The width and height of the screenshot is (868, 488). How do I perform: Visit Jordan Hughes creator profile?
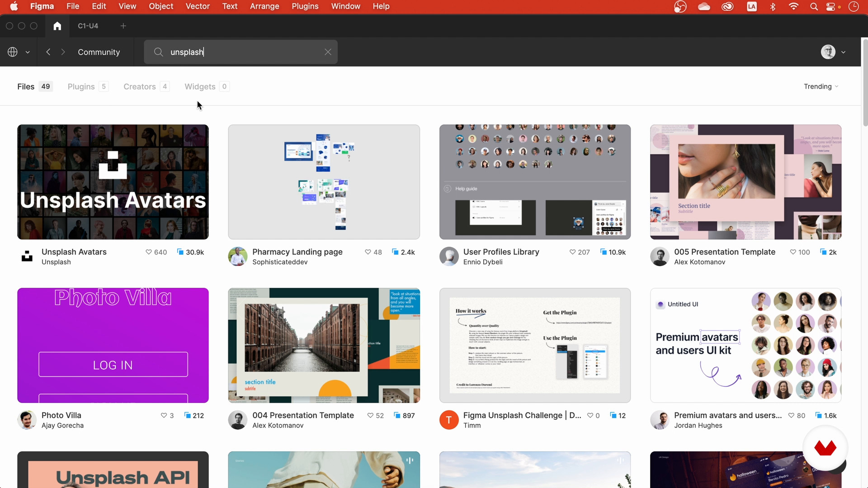[698, 426]
